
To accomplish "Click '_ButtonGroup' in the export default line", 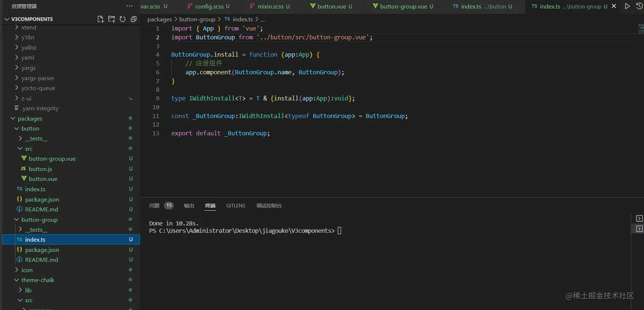I will (x=245, y=133).
